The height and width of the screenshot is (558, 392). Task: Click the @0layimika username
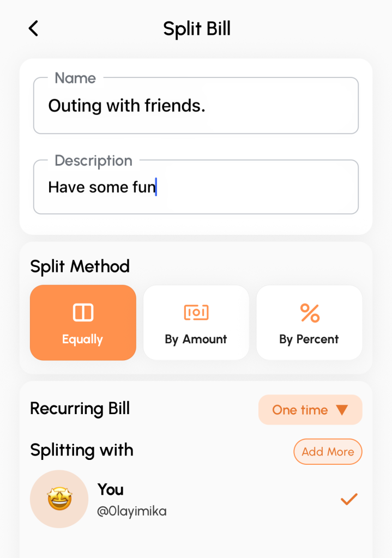pos(132,511)
